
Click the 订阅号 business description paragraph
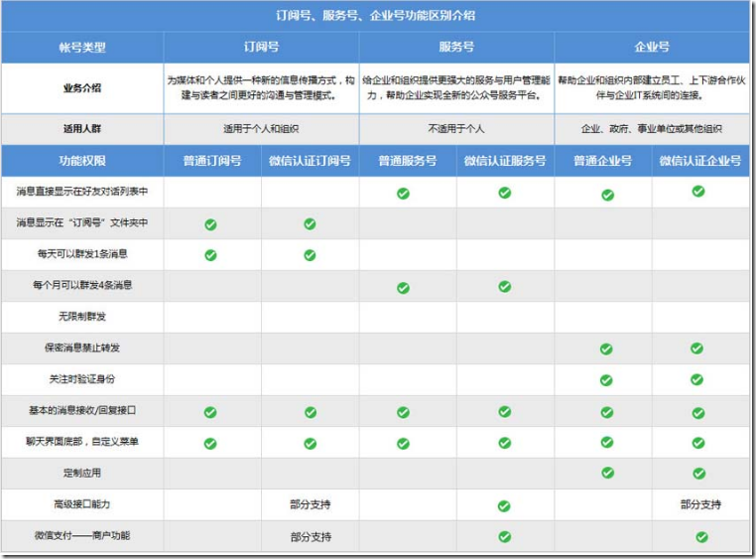[261, 87]
